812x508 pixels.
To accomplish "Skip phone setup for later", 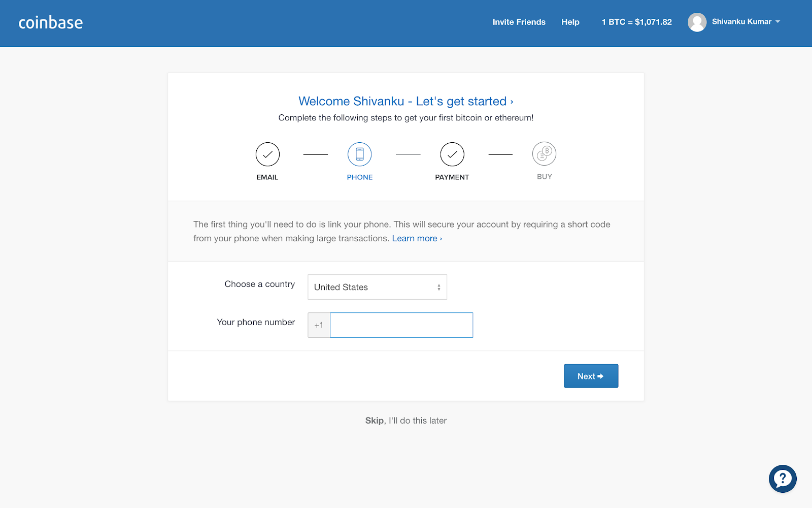I will [x=406, y=421].
